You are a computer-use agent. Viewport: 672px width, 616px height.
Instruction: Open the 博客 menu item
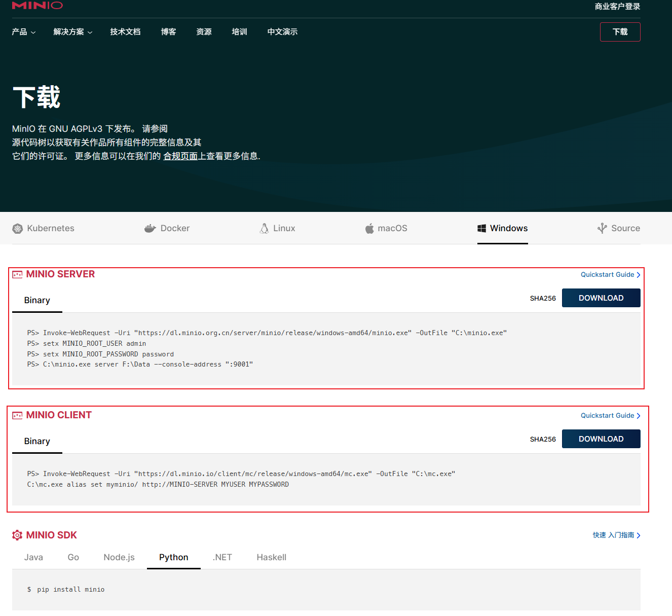tap(168, 32)
